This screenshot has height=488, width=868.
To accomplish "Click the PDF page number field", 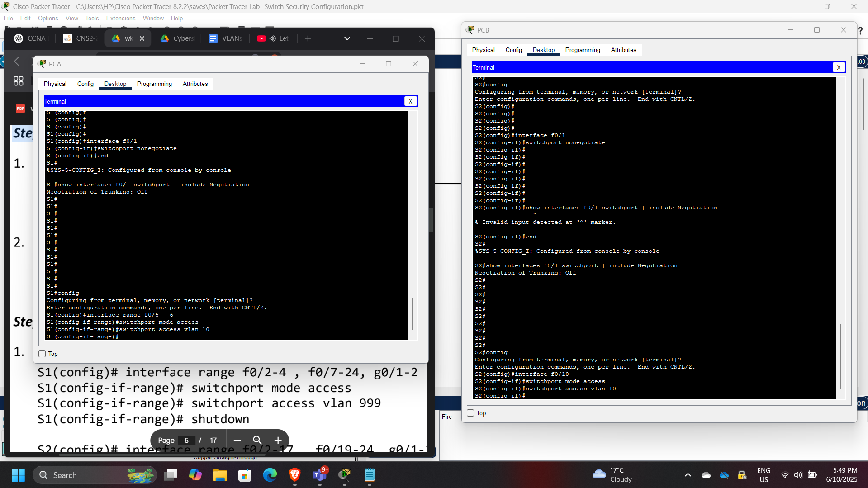I will pos(186,440).
